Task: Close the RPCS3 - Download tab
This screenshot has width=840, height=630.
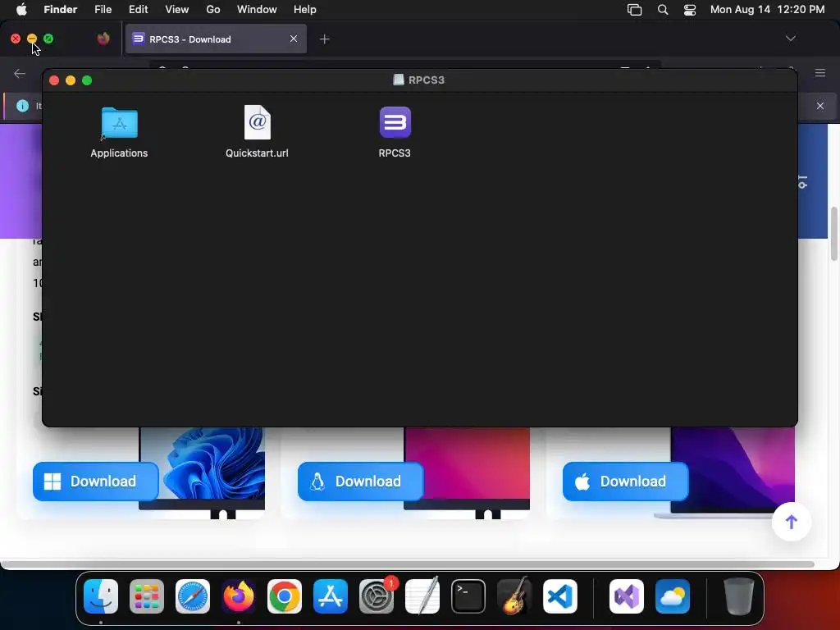Action: coord(294,39)
